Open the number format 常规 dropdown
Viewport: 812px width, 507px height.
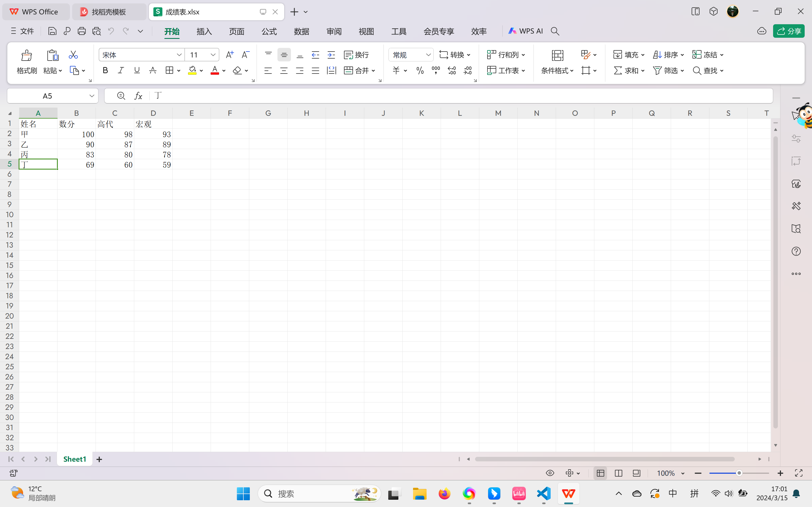[x=428, y=55]
